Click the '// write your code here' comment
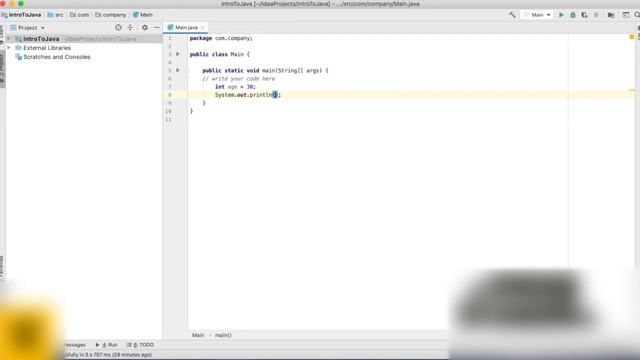 pos(239,78)
